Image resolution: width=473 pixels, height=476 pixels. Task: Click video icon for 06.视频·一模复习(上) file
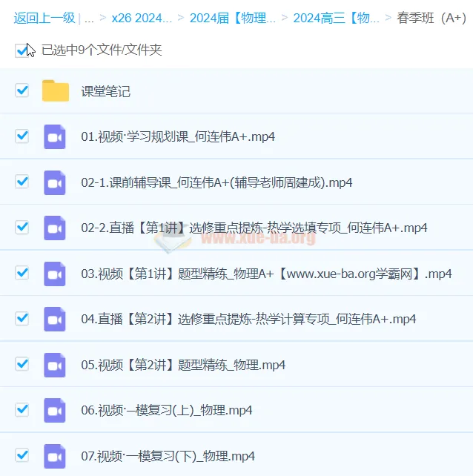[x=56, y=410]
